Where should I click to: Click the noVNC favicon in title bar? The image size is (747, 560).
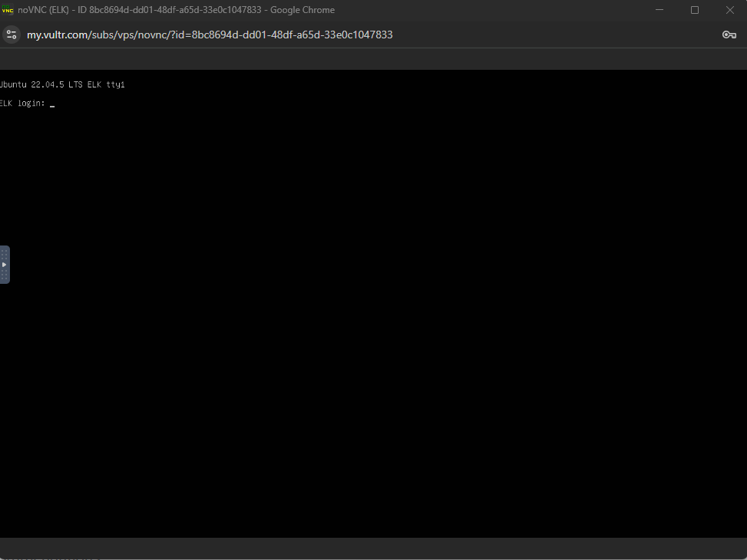click(8, 10)
